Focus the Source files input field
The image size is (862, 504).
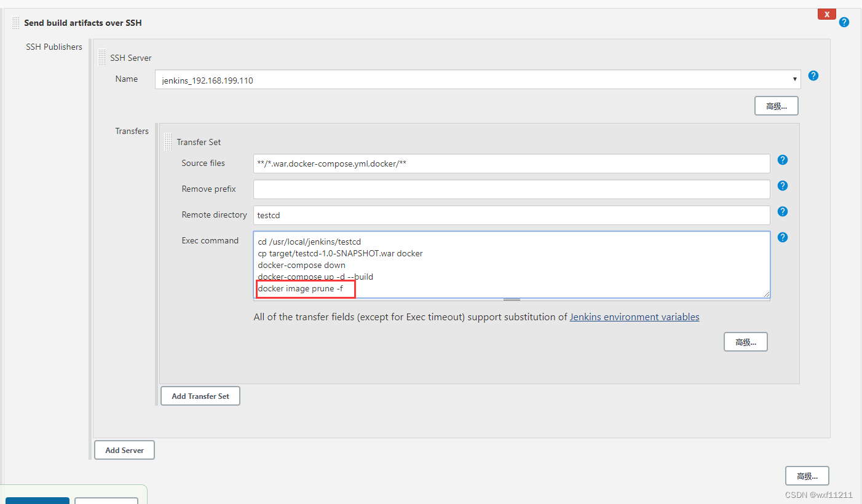[512, 163]
